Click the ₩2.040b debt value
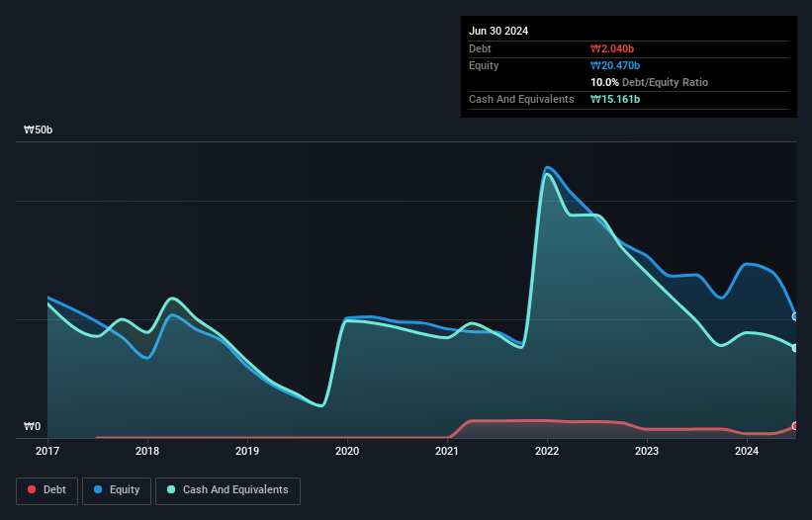The image size is (812, 520). (x=612, y=48)
